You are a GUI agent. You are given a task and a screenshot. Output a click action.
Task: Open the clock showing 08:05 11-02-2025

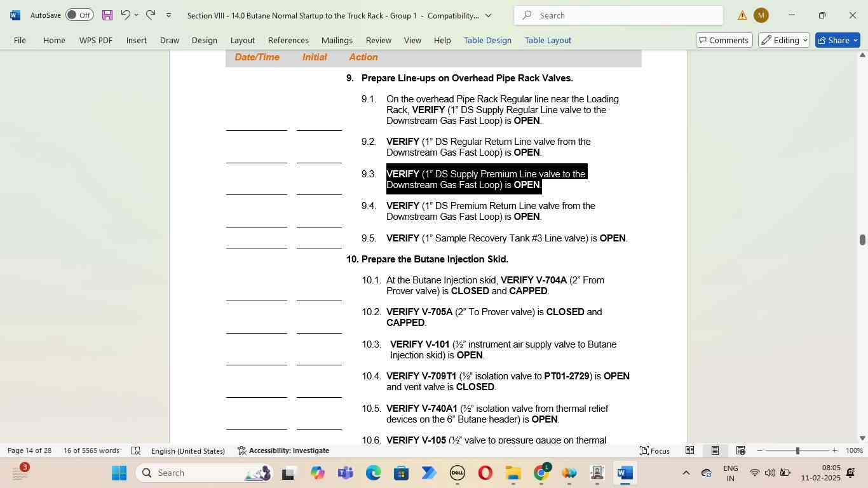click(820, 473)
